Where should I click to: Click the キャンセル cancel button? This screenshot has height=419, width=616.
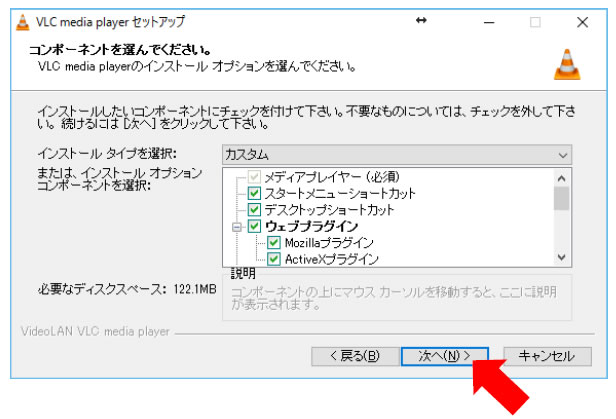547,356
